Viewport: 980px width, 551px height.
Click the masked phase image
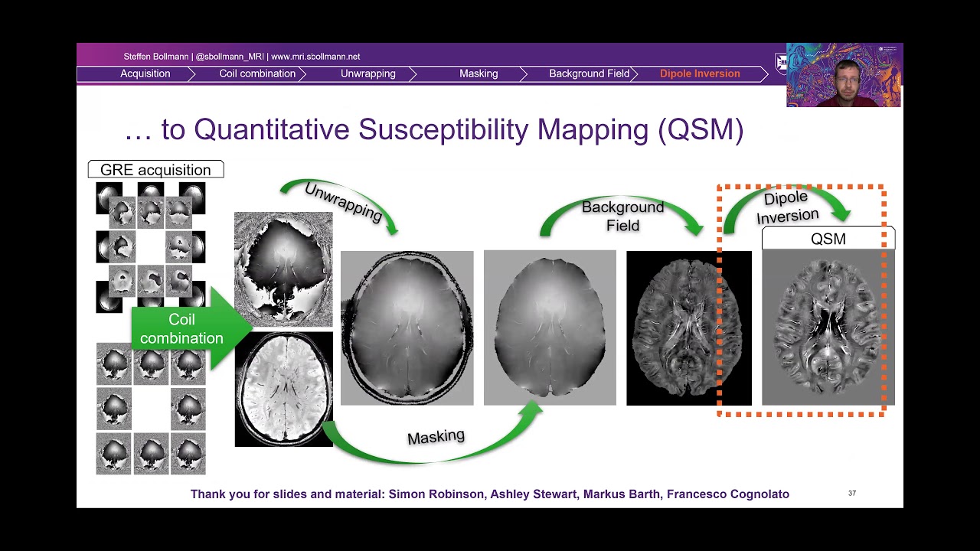coord(550,328)
